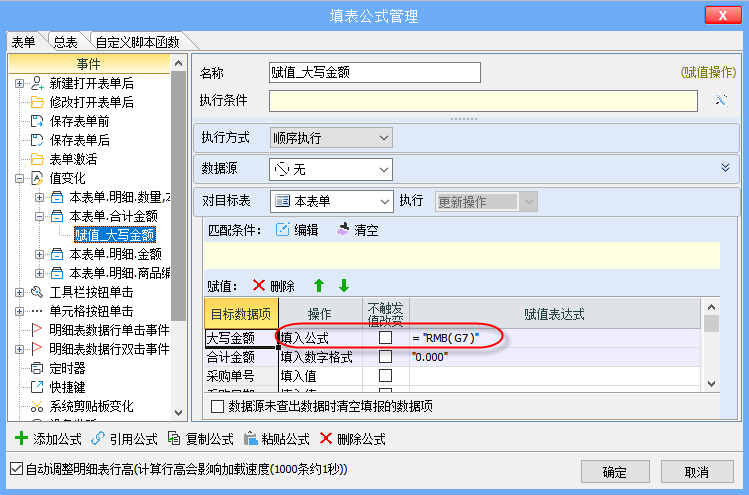Click the 引用公式 link icon
The height and width of the screenshot is (495, 749).
coord(98,438)
